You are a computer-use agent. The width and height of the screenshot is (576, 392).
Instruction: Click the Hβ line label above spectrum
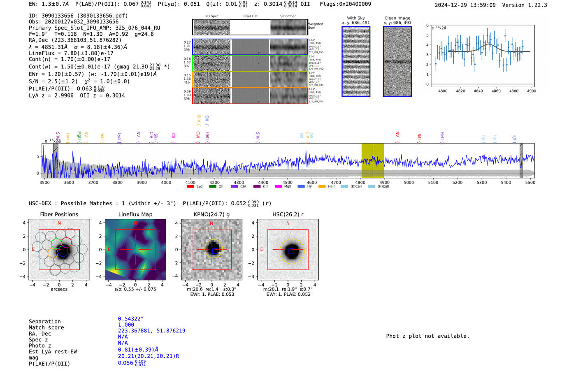click(x=514, y=137)
